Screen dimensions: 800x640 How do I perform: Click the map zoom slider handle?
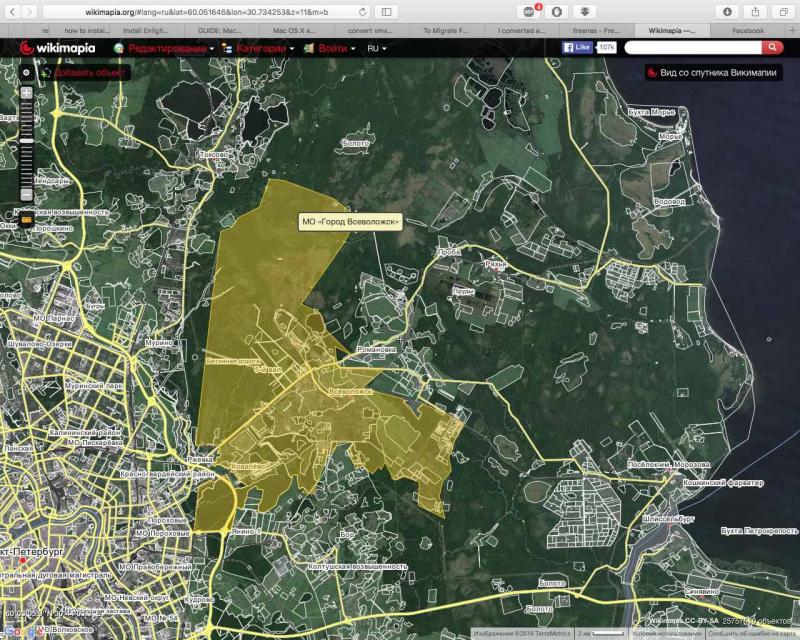point(27,141)
